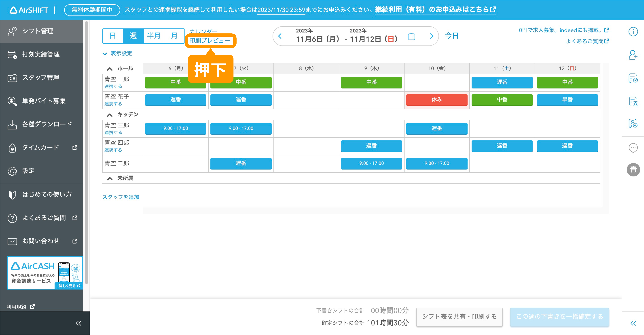The height and width of the screenshot is (335, 644).
Task: Open はじめての使い方 in sidebar
Action: 41,194
